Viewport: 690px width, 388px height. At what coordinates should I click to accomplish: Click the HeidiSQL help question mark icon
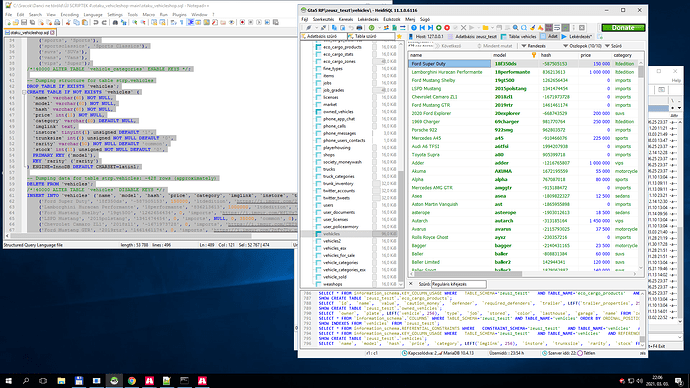click(x=414, y=28)
